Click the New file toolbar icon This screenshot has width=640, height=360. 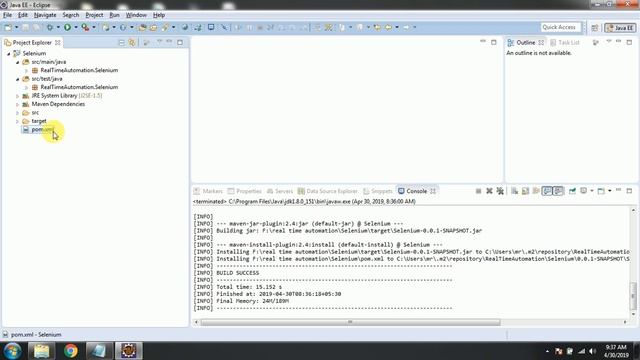pos(8,27)
